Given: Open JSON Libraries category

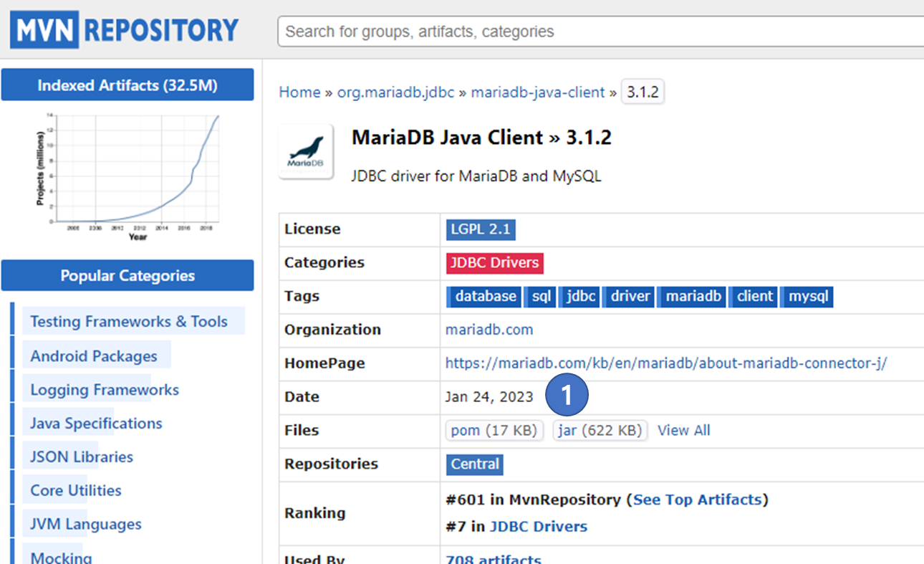Looking at the screenshot, I should click(x=82, y=457).
